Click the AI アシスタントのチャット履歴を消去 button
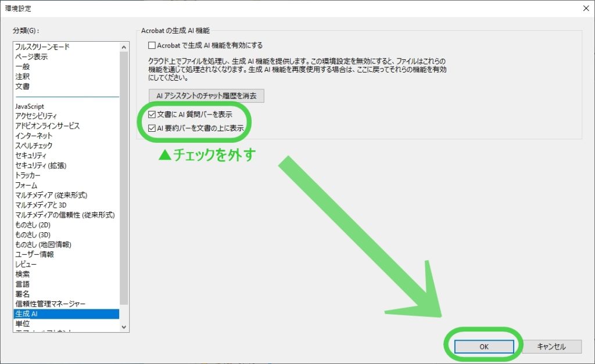Viewport: 595px width, 364px height. [x=206, y=95]
